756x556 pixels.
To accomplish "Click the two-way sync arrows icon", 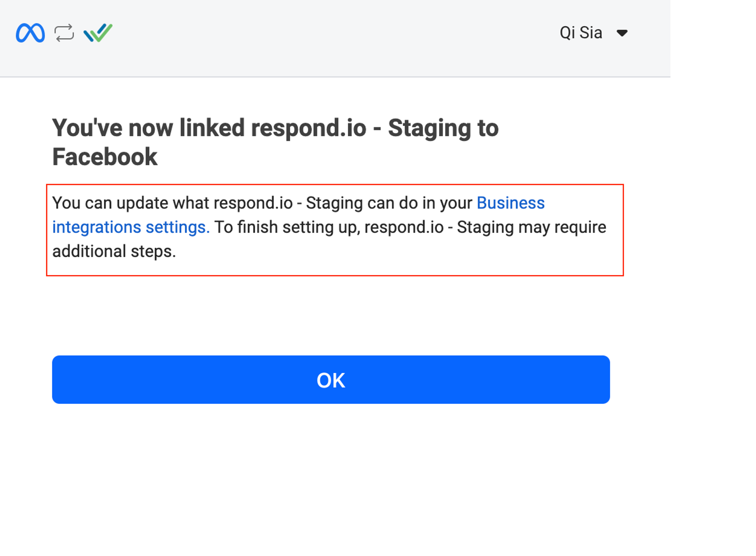I will tap(64, 33).
